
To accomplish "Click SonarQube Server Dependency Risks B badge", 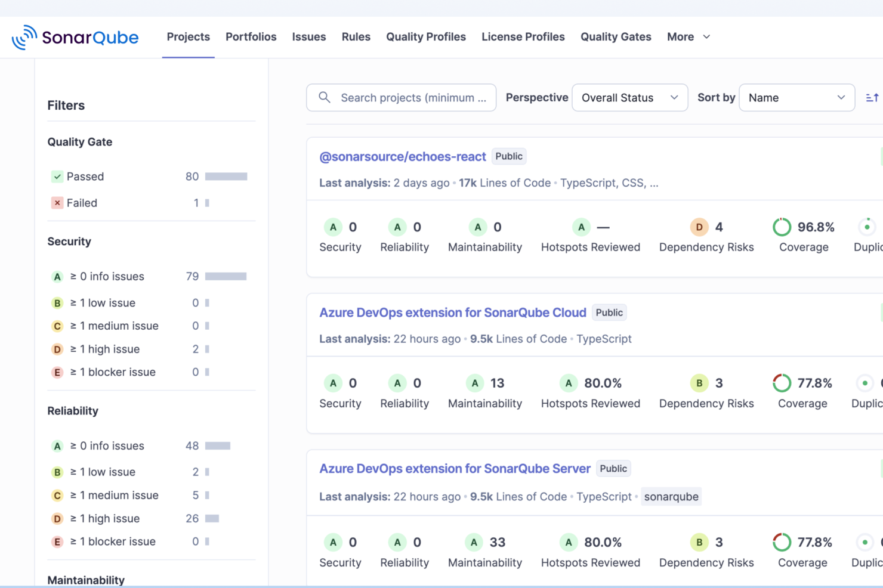I will tap(699, 542).
